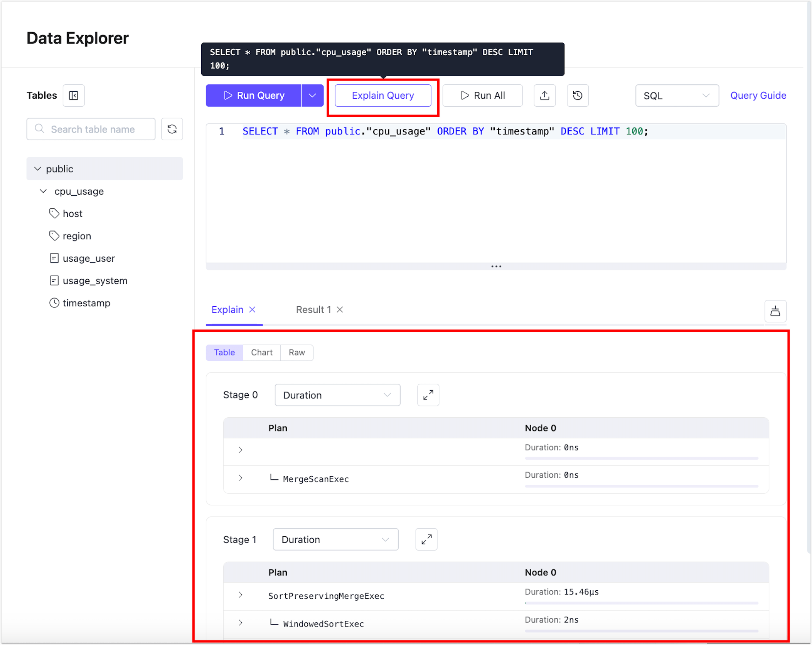
Task: Open the query history icon
Action: point(577,96)
